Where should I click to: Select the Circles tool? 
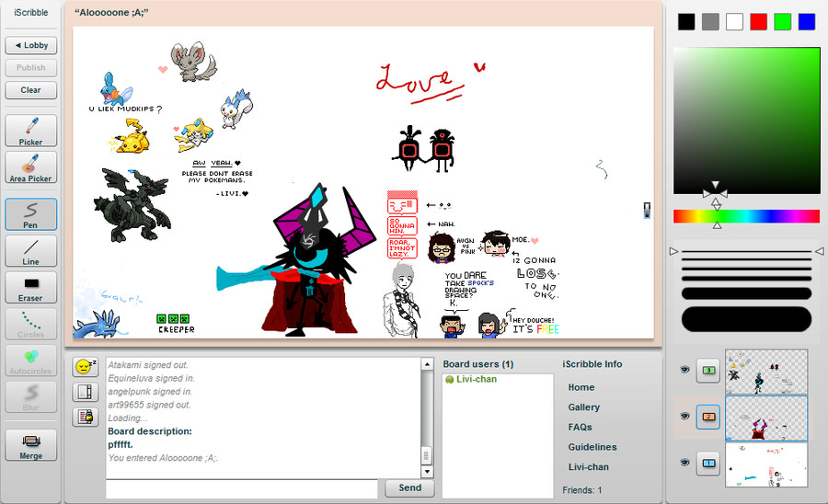tap(30, 324)
